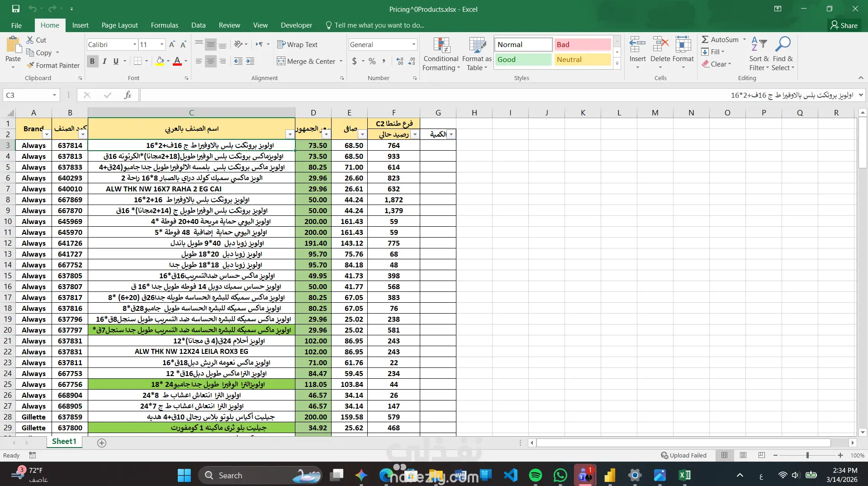This screenshot has width=868, height=486.
Task: Click the Clear button
Action: point(716,64)
